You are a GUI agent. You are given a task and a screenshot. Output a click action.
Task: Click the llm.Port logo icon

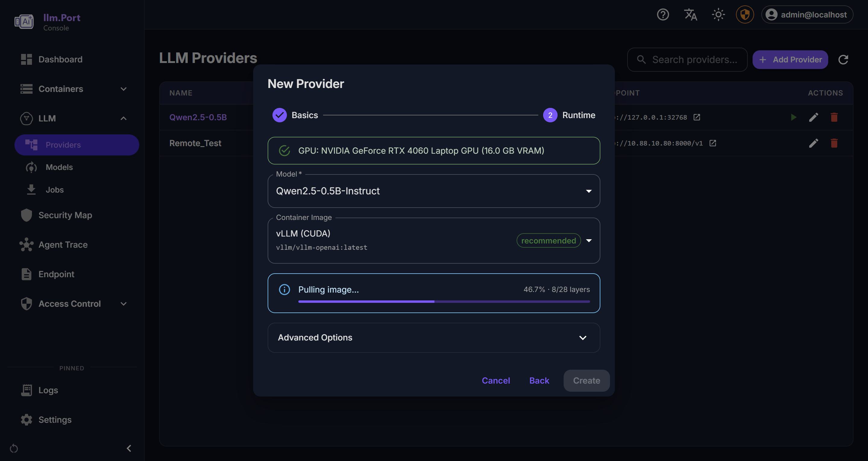click(x=24, y=22)
